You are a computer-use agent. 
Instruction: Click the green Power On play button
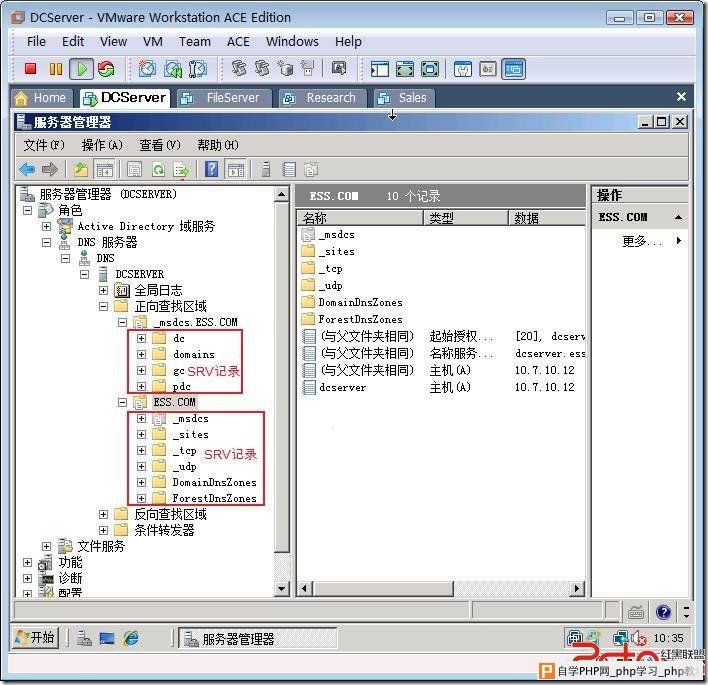82,69
